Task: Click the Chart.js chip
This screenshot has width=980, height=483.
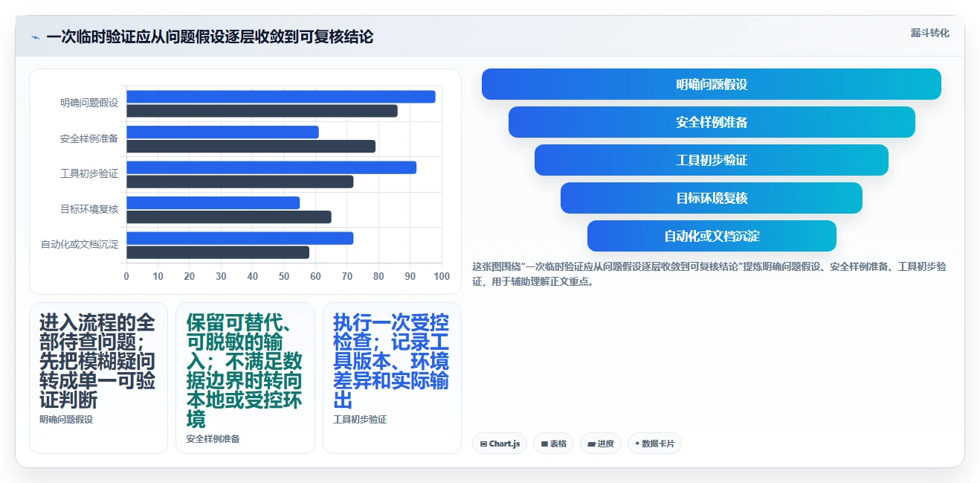Action: tap(500, 444)
